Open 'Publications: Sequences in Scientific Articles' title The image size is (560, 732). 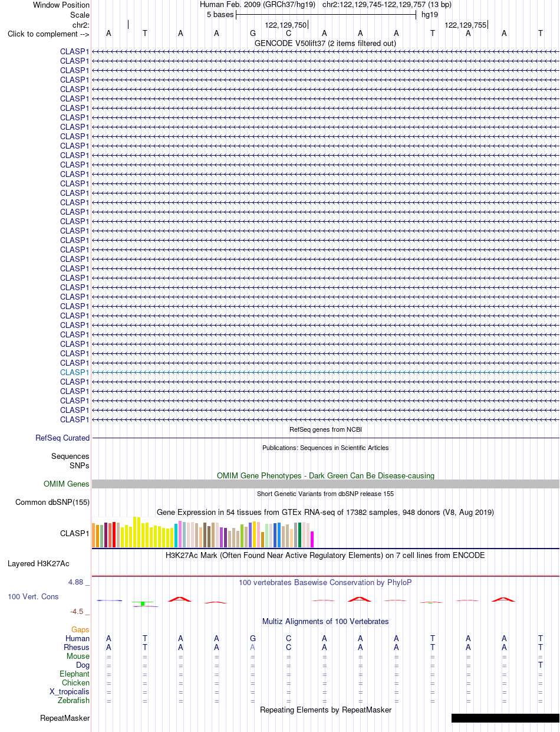(x=325, y=448)
